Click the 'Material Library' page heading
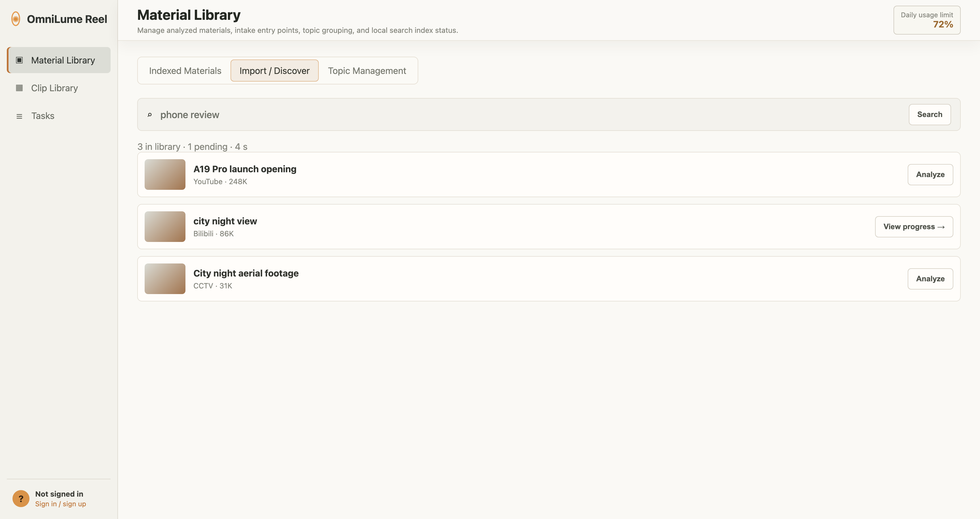Viewport: 980px width, 519px height. click(x=189, y=15)
